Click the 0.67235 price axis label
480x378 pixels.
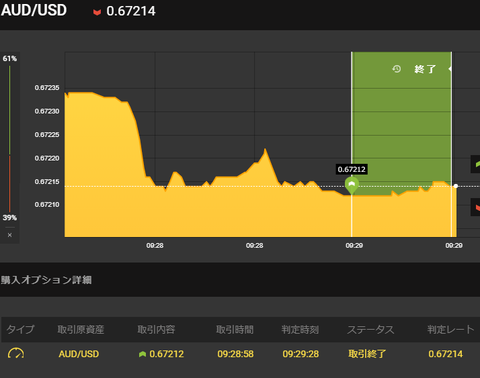pyautogui.click(x=47, y=88)
